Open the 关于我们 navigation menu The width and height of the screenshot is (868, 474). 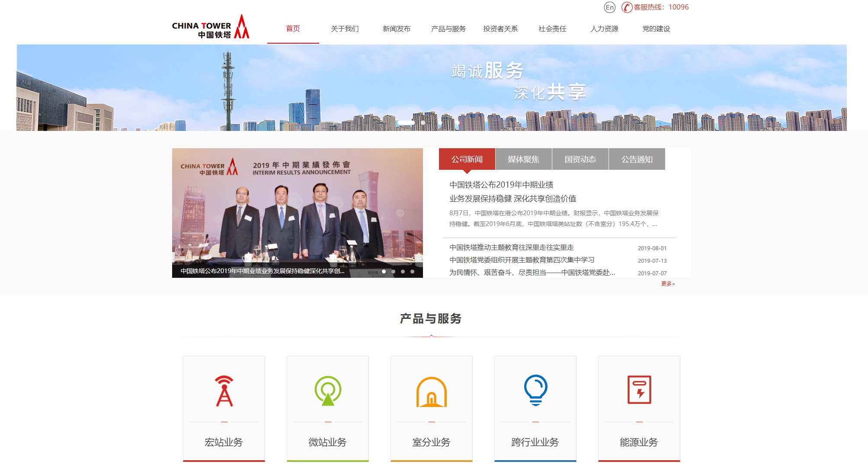click(345, 29)
